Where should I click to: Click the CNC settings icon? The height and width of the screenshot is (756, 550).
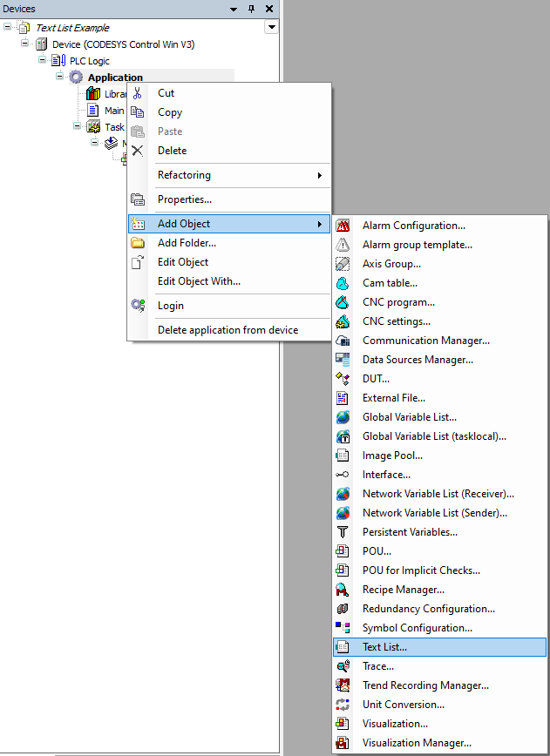click(343, 321)
